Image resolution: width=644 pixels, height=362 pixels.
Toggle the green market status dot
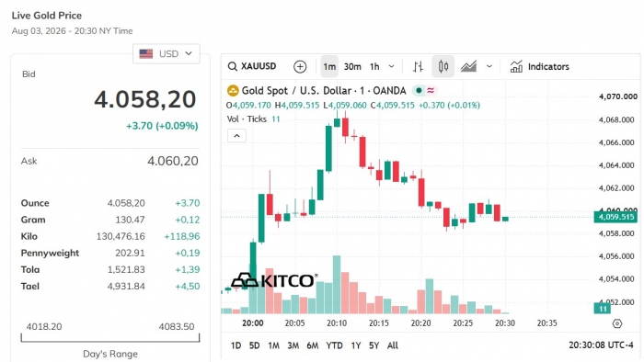[419, 90]
